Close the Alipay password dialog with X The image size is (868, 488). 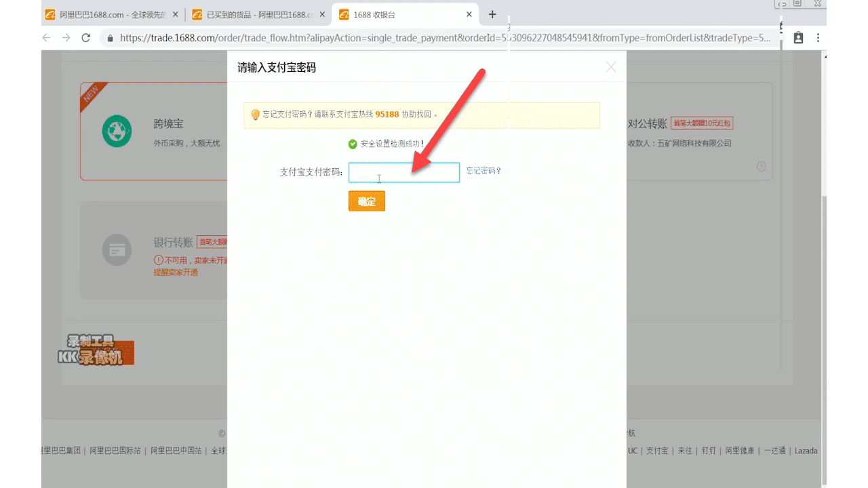pos(611,66)
